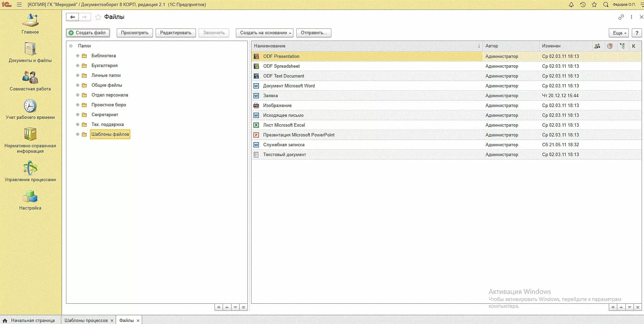Expand the Проектное бюро folder

pyautogui.click(x=77, y=105)
